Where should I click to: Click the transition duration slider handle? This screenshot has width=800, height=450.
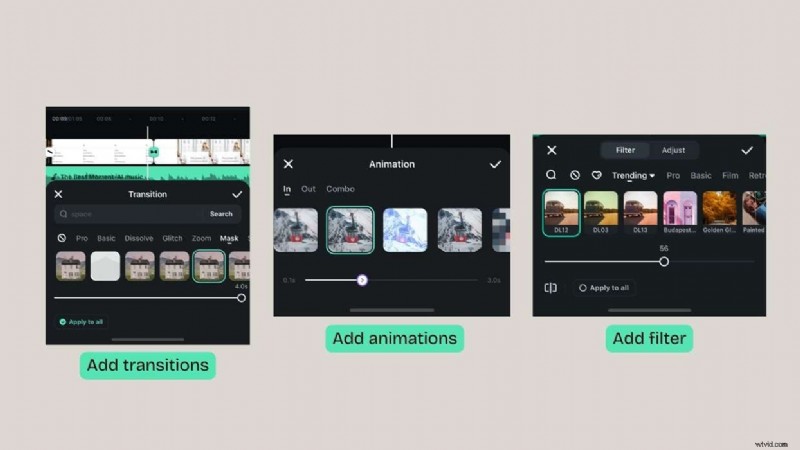pyautogui.click(x=241, y=298)
